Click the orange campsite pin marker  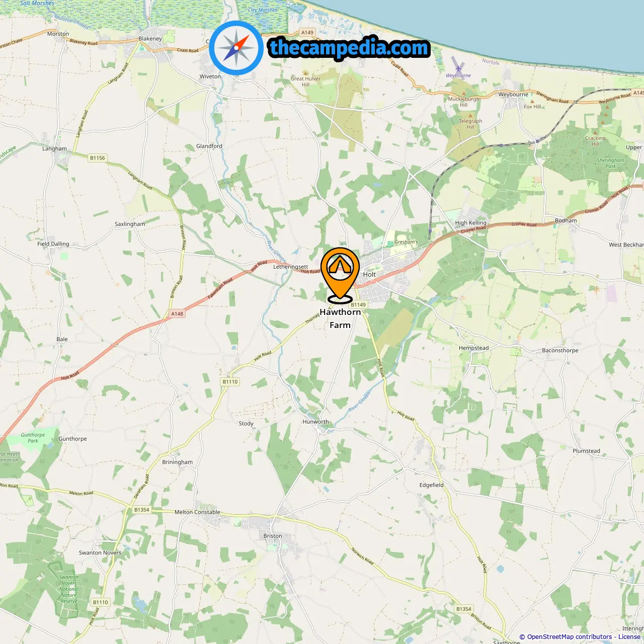click(x=340, y=275)
